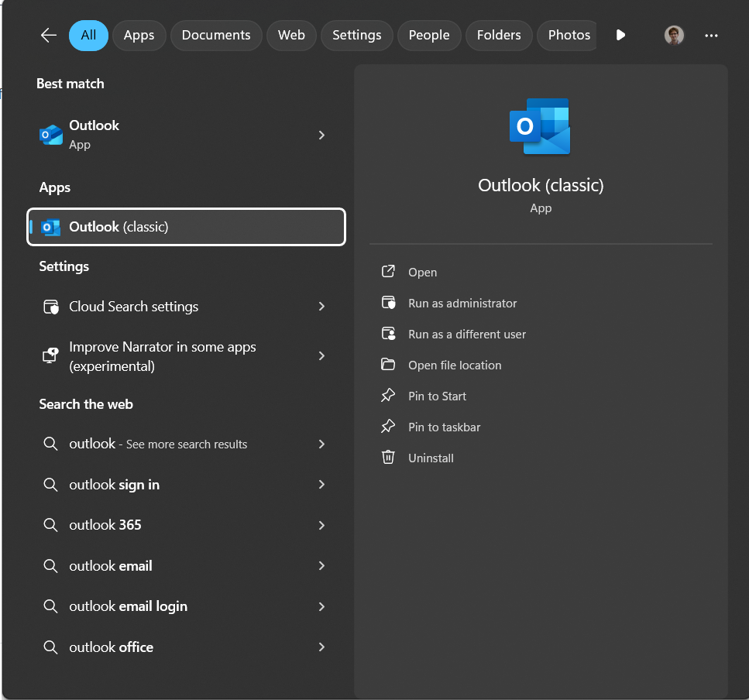
Task: Switch to the Documents filter tab
Action: [216, 36]
